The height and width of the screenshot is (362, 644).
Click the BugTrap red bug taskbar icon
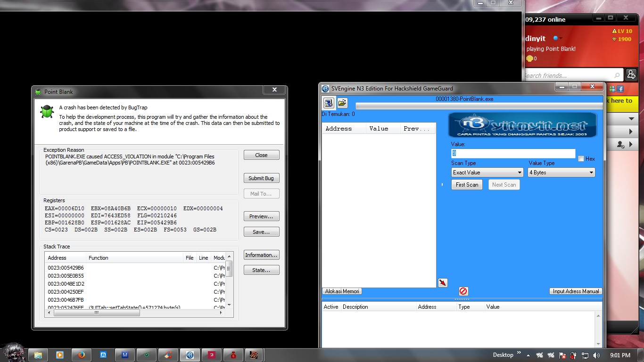tap(233, 355)
